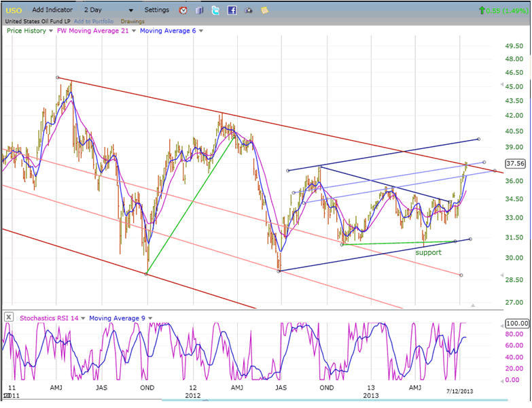Open the Add Indicator menu
Viewport: 532px width, 408px height.
tap(53, 10)
